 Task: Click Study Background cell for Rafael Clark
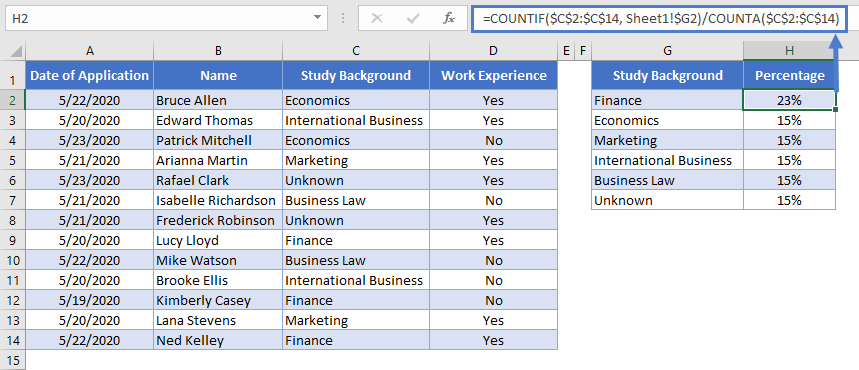pos(356,181)
